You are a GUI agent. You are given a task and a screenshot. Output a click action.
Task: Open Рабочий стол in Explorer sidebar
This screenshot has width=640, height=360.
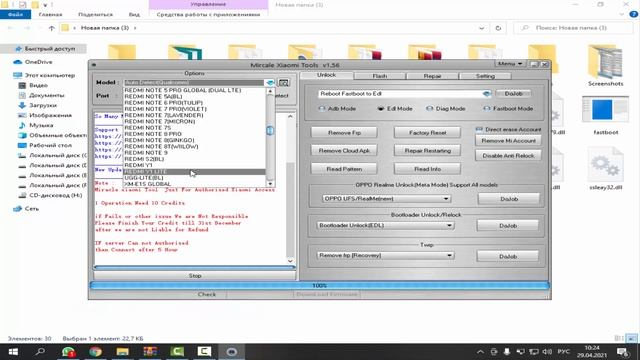click(x=45, y=145)
